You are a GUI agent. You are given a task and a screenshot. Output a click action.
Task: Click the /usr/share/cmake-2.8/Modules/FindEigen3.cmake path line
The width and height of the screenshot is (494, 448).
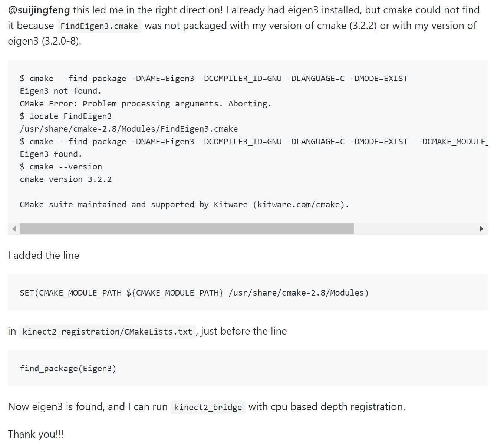pyautogui.click(x=129, y=129)
